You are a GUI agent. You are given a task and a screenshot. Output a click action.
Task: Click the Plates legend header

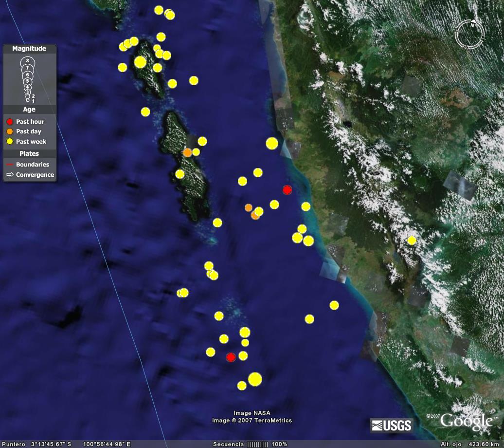tap(29, 154)
